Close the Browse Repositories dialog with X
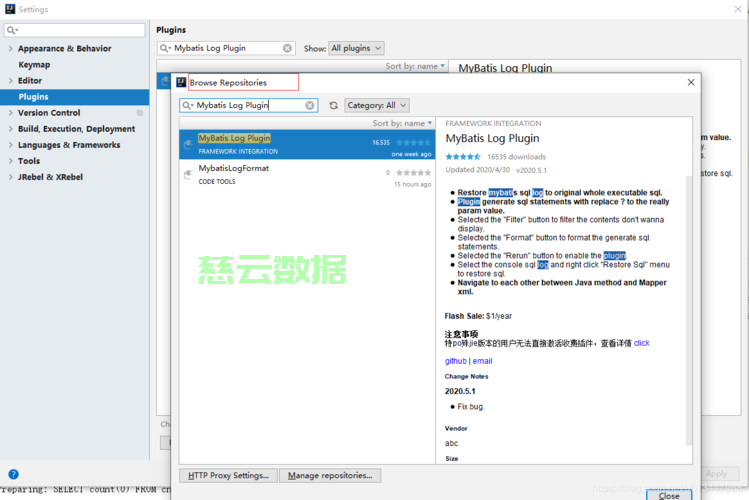Screen dimensions: 749x500 tap(691, 82)
